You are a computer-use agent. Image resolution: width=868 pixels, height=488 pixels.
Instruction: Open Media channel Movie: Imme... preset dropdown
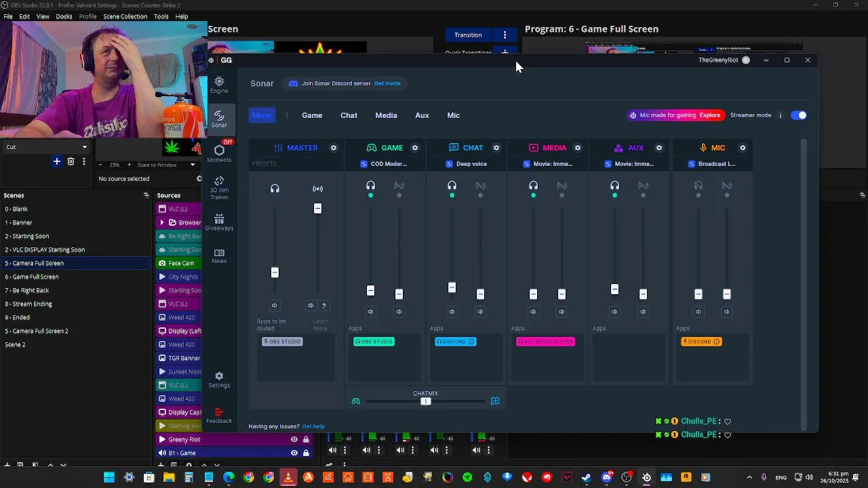[549, 164]
